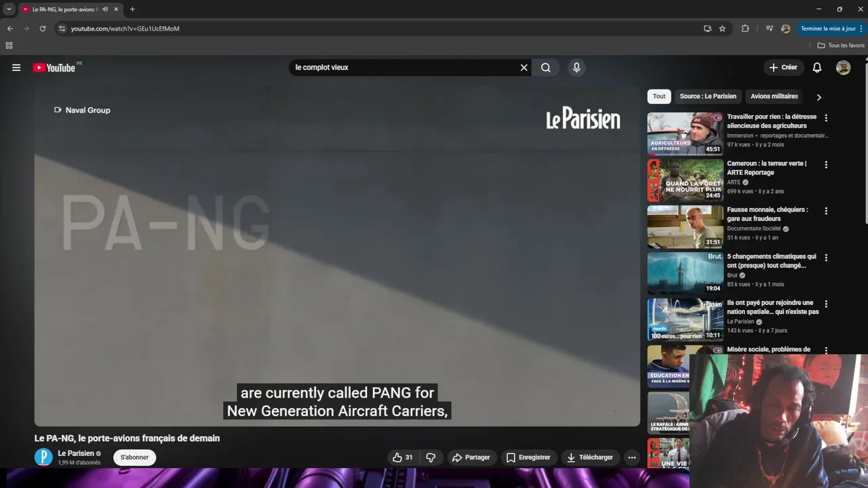
Task: Select the Source : Le Parisien chip
Action: click(x=708, y=96)
